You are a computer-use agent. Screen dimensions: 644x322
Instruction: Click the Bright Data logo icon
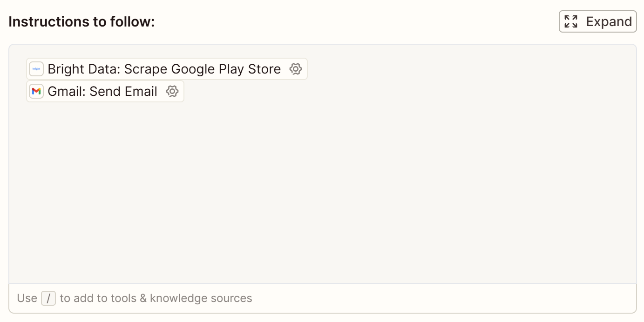pos(36,68)
